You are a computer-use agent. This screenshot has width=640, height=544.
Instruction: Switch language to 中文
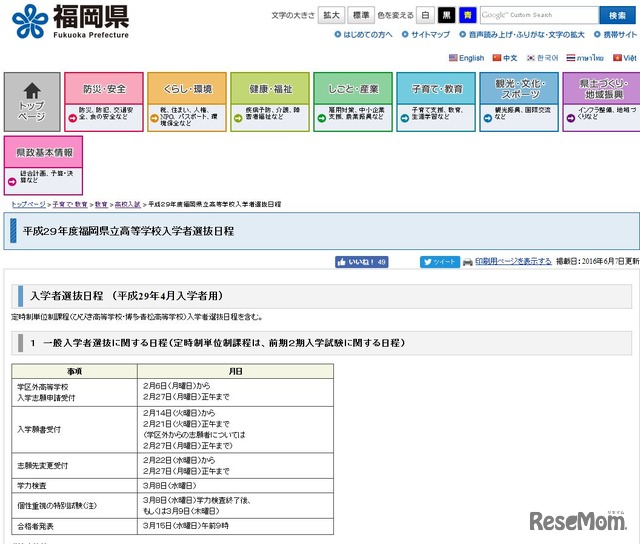point(510,58)
